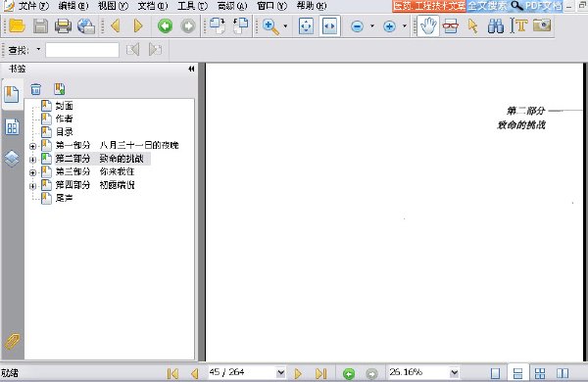Select the 尾声 bookmark
Viewport: 588px width, 382px height.
coord(64,198)
